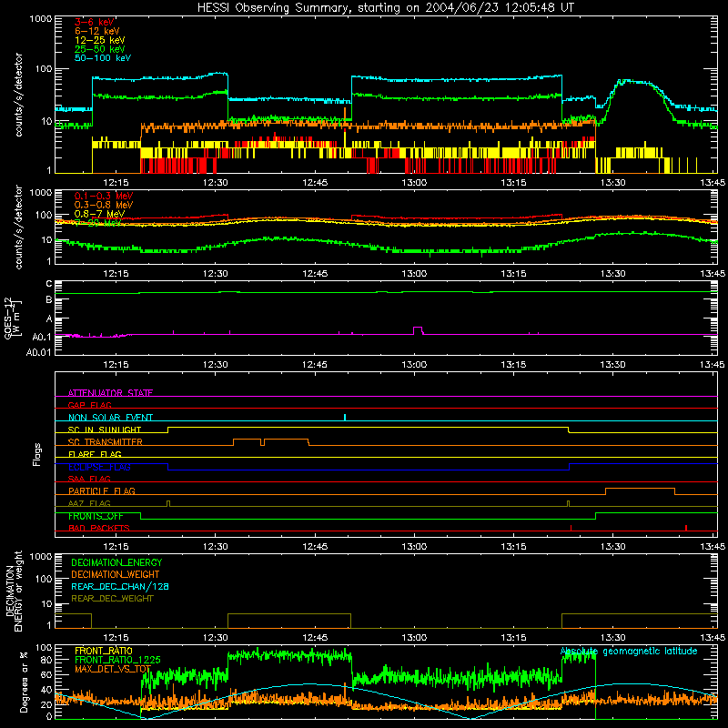This screenshot has height=728, width=728.
Task: Click the DECIMATION_WEIGHT legend label
Action: coord(116,574)
